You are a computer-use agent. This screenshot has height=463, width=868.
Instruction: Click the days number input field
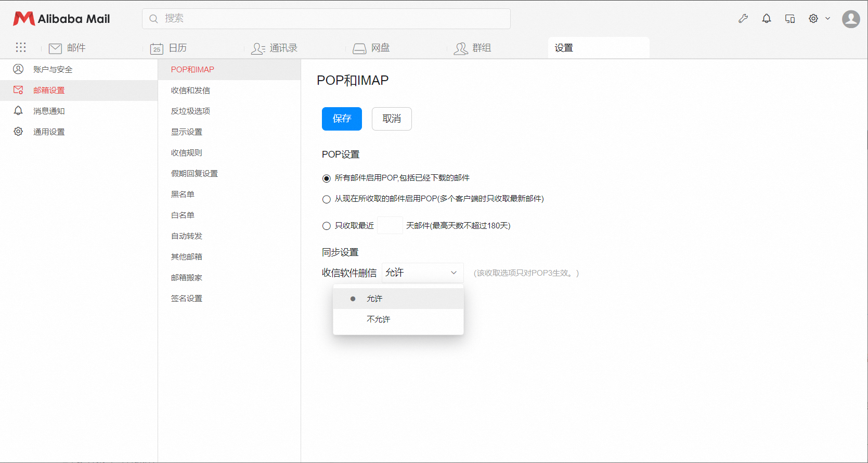(390, 225)
